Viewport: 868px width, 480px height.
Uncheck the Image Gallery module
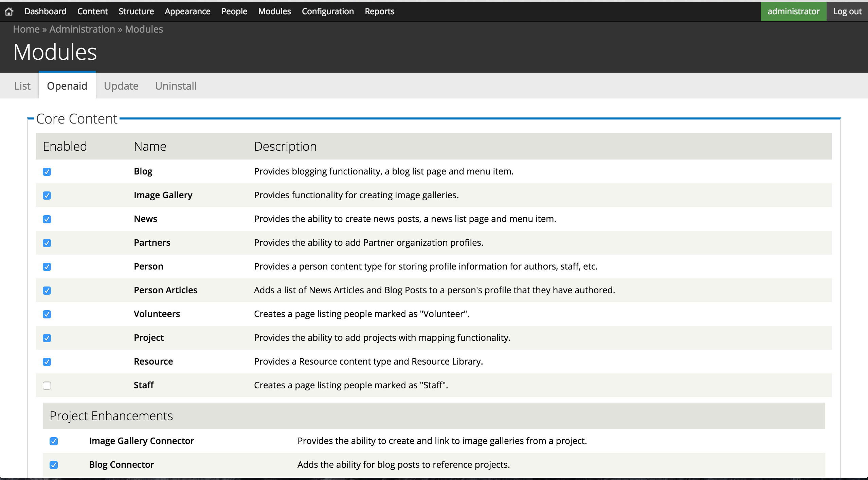click(47, 196)
